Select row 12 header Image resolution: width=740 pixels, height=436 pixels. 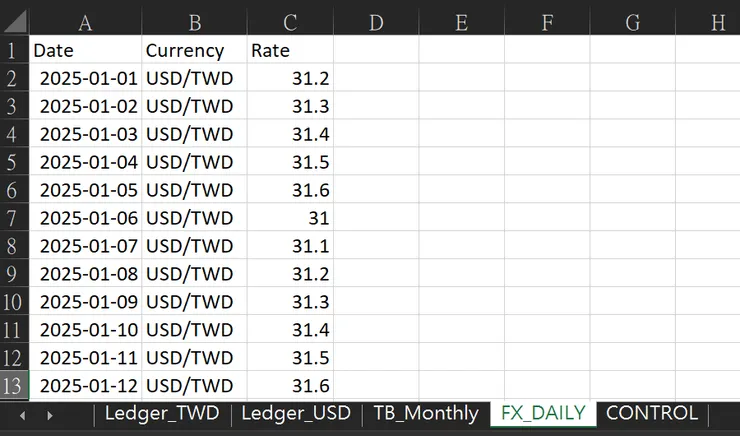tap(14, 357)
